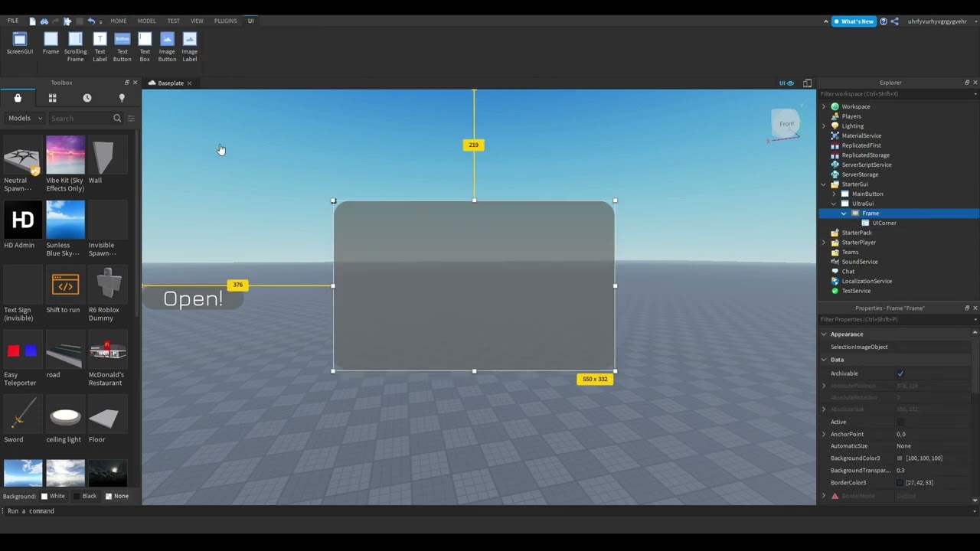Image resolution: width=980 pixels, height=551 pixels.
Task: Switch to the VIEW ribbon tab
Action: point(197,21)
